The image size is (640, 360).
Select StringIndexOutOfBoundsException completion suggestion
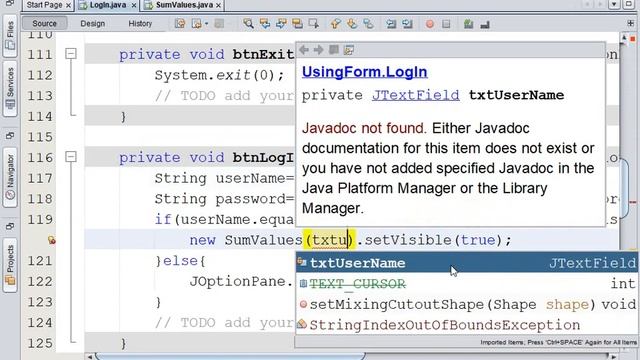(x=467, y=325)
